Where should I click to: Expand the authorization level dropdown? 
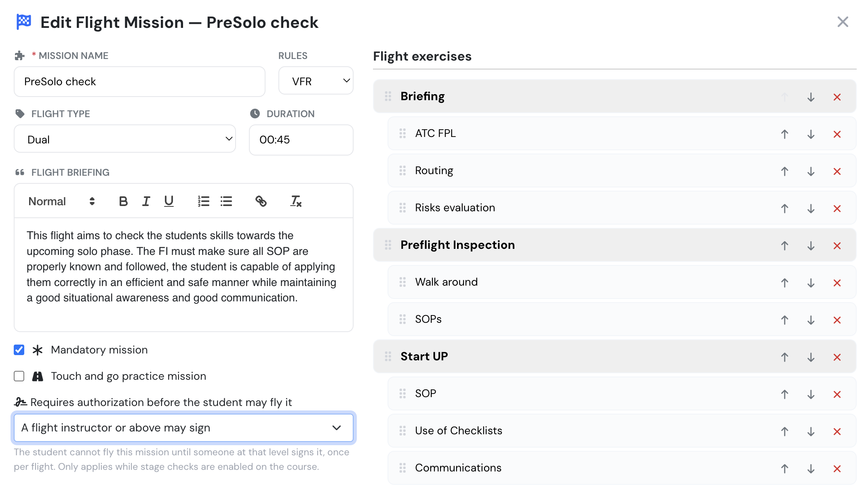[183, 428]
